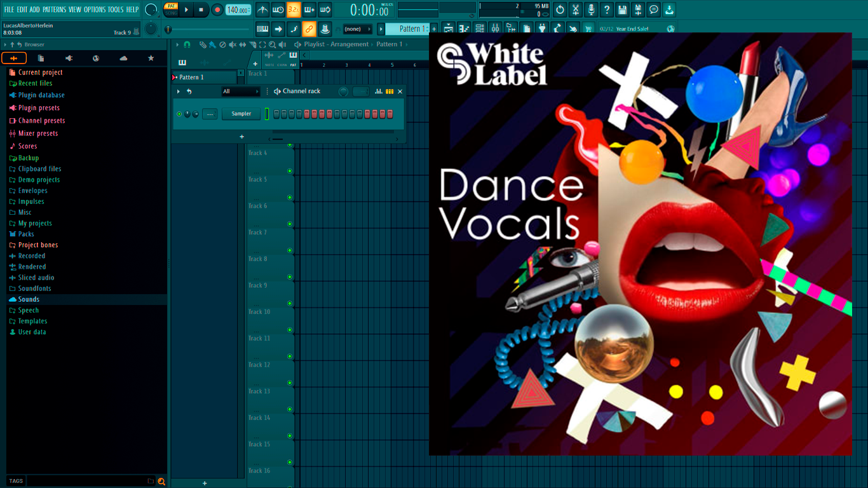This screenshot has height=488, width=868.
Task: Adjust the Channel rack swing knob
Action: pos(343,91)
